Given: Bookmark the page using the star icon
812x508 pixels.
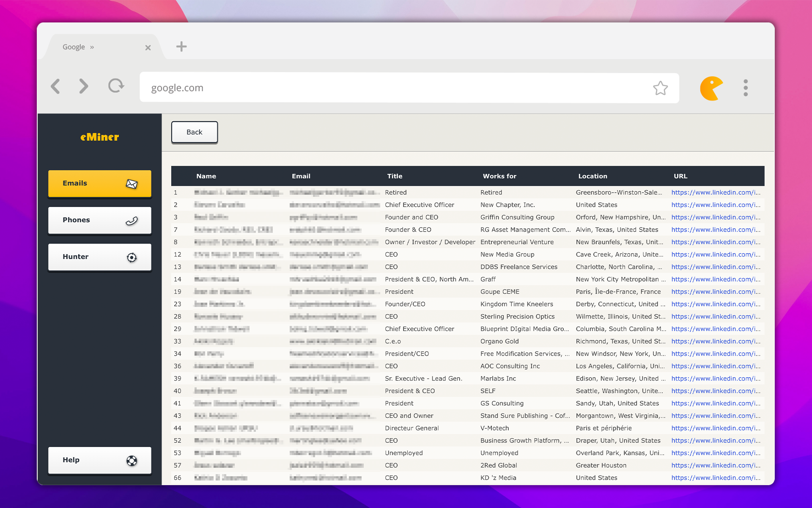Looking at the screenshot, I should tap(660, 88).
